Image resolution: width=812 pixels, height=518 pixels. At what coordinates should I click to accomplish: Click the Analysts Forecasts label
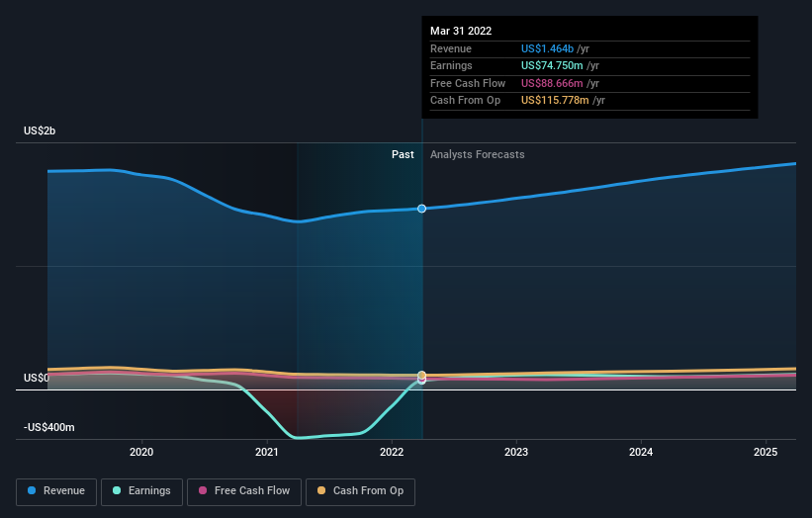tap(478, 154)
